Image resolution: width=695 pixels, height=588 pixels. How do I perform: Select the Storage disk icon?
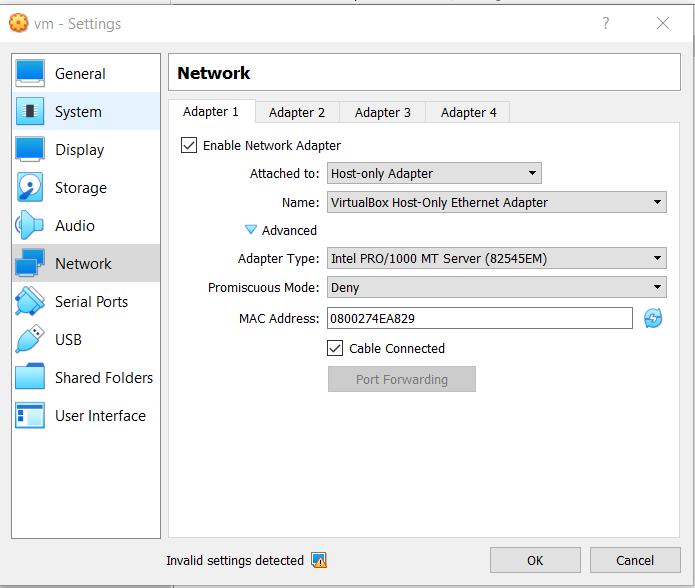tap(30, 187)
